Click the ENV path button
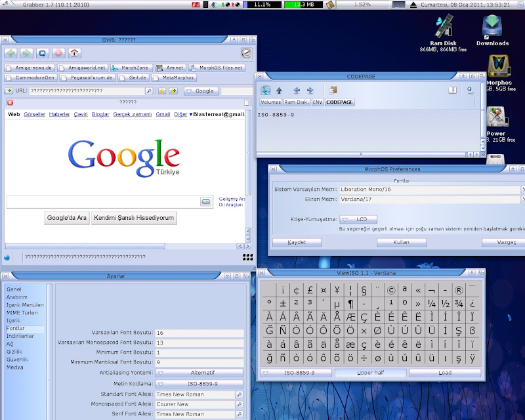Image resolution: width=525 pixels, height=420 pixels. 318,102
